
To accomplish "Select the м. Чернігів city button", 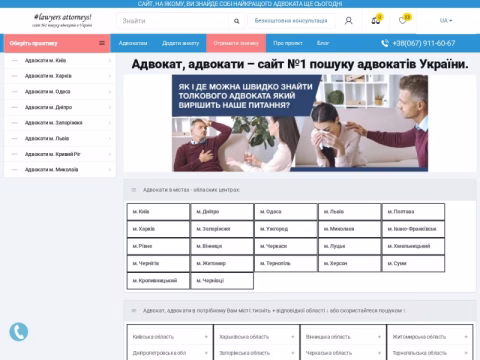I will click(158, 263).
